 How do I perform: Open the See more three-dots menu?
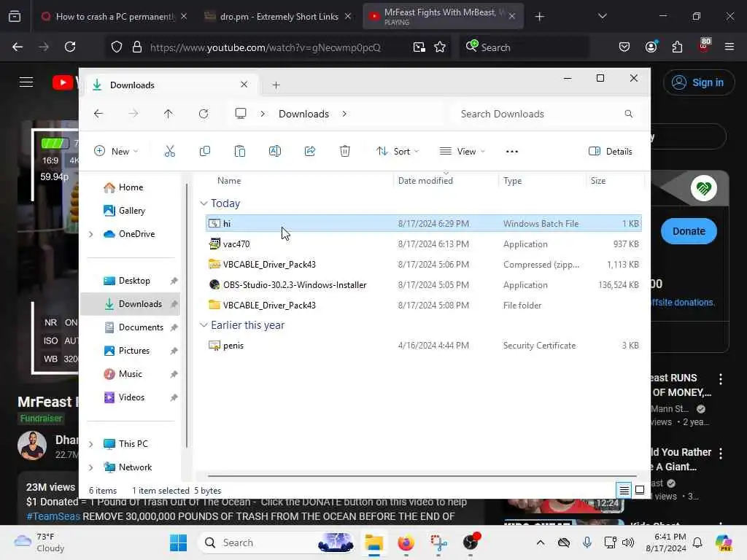pyautogui.click(x=512, y=152)
